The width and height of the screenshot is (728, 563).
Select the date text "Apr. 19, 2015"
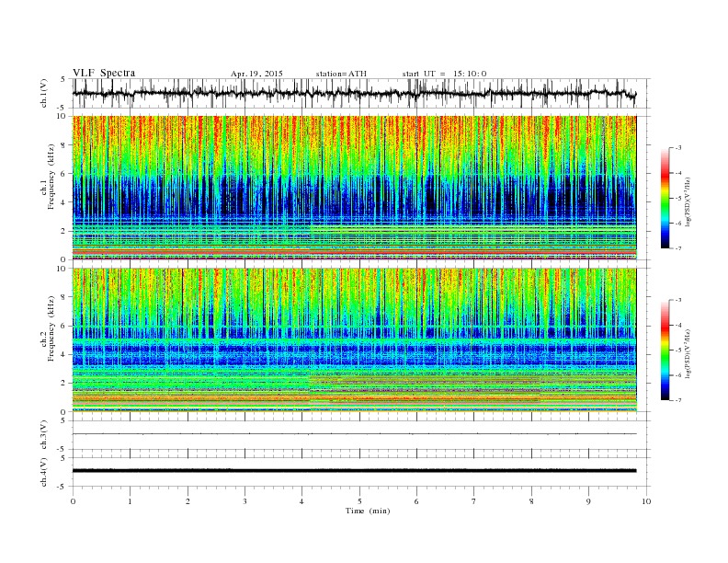(x=256, y=74)
